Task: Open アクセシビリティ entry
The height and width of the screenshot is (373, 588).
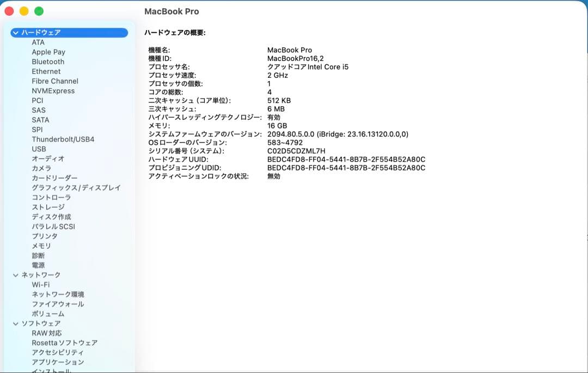Action: (58, 353)
